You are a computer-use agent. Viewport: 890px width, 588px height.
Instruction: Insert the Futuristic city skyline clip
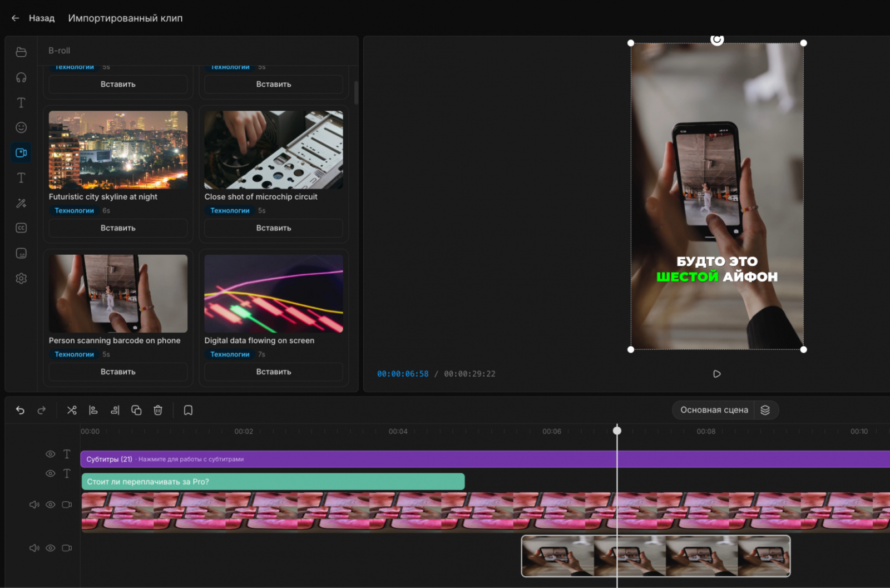(x=118, y=228)
